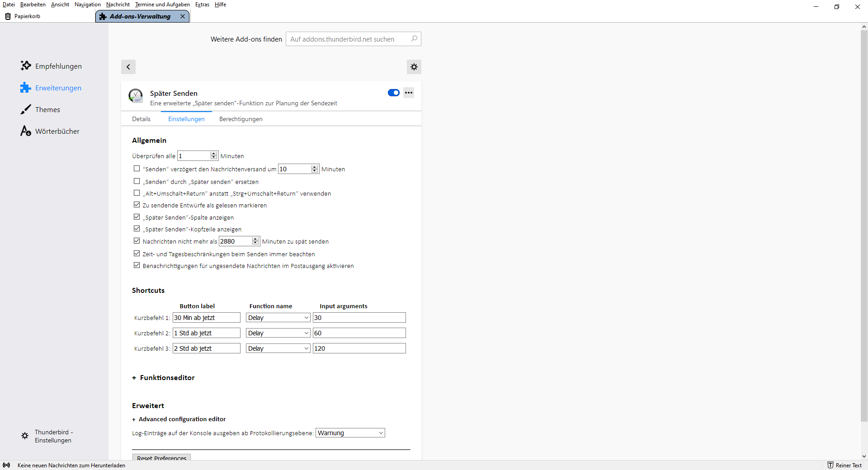Open Function name dropdown for Kurzbefehl 3

[x=278, y=348]
